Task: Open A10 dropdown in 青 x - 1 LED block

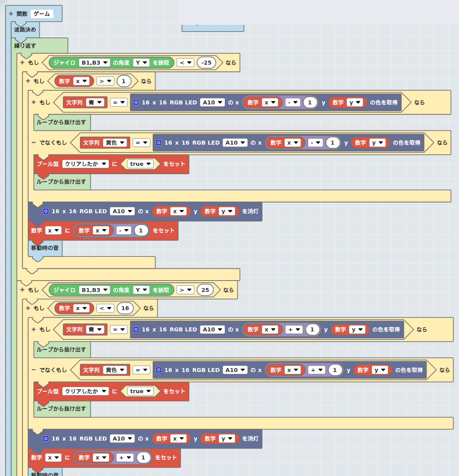Action: tap(213, 102)
